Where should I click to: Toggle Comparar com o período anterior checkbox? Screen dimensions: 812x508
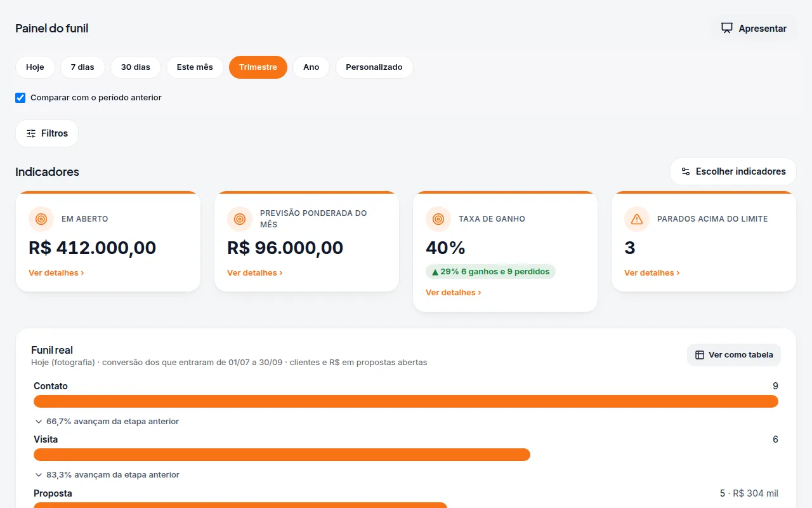point(20,98)
